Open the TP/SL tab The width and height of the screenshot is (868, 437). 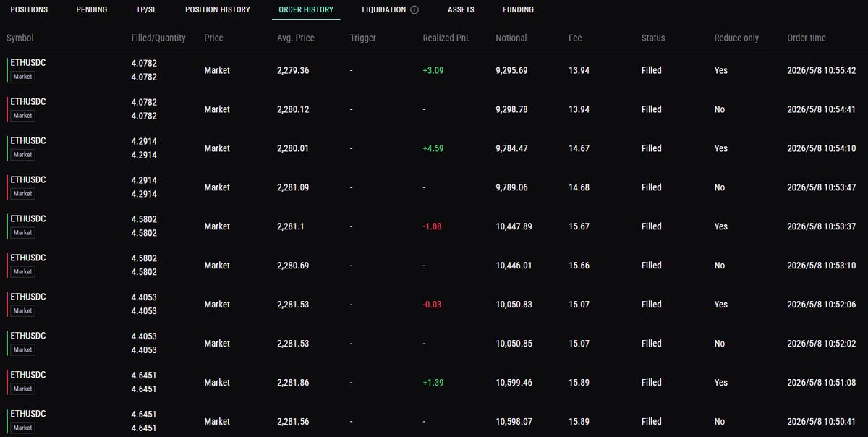point(146,10)
